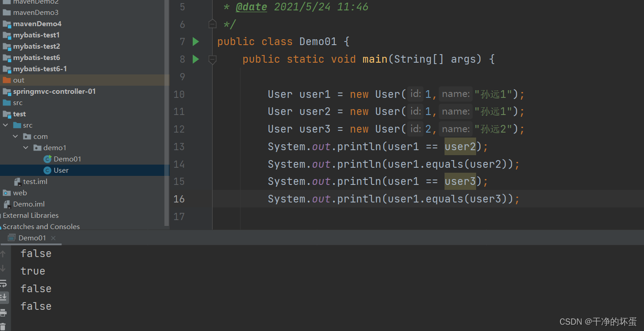Click equals(user3) call on line 16
Screen dimensions: 644x331
[467, 199]
